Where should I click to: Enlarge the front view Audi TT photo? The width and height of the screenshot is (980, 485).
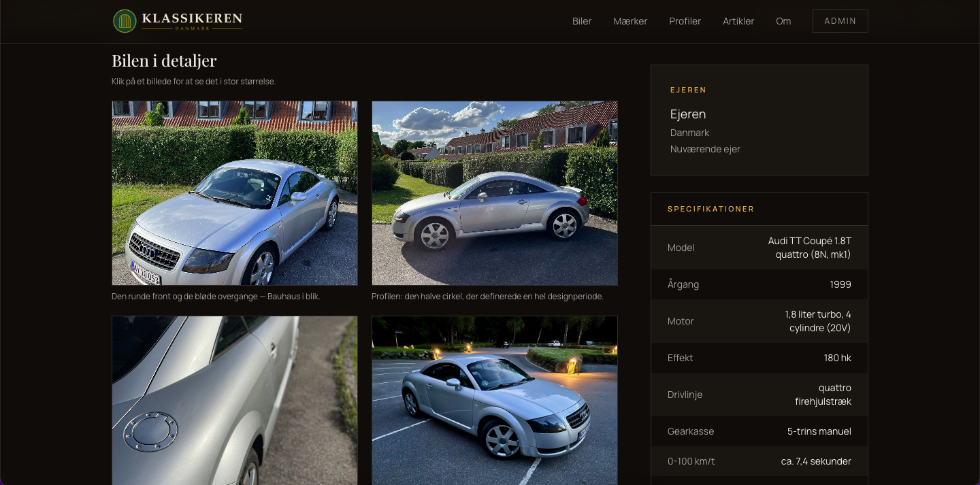[235, 193]
